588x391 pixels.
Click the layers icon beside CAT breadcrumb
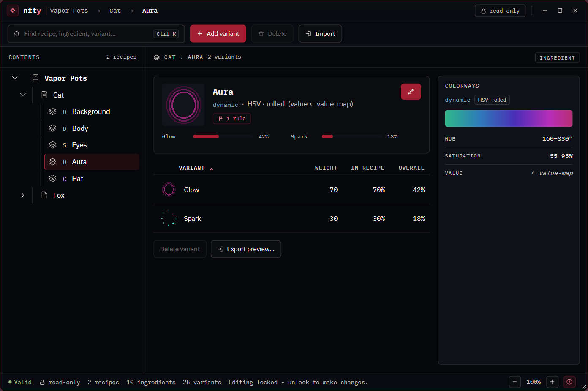[157, 57]
